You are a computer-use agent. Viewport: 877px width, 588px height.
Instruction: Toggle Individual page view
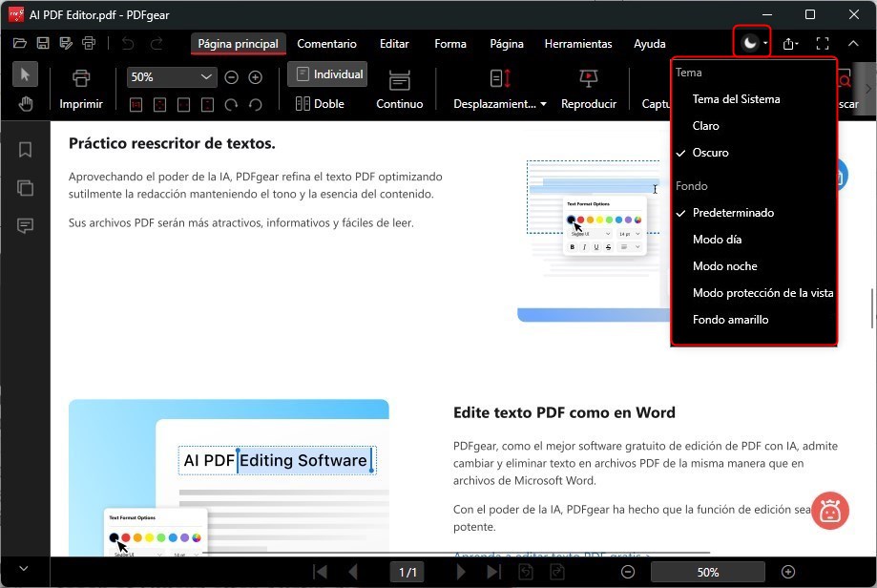[327, 74]
